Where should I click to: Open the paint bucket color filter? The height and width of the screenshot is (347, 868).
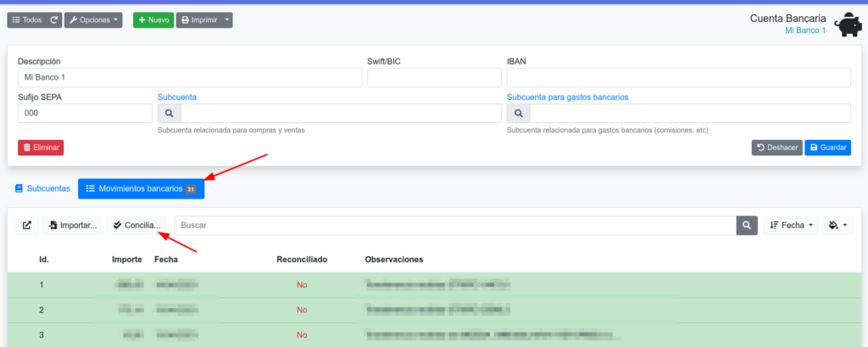pos(837,226)
